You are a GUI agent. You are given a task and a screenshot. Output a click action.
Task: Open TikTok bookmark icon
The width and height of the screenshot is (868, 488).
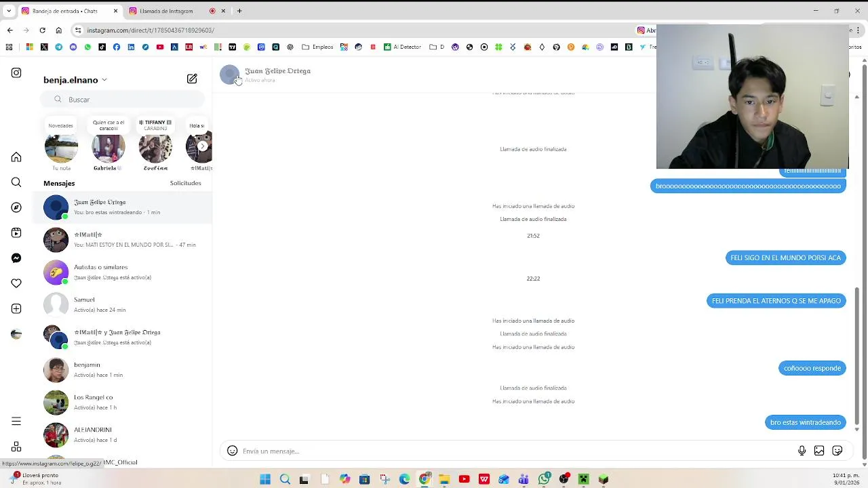coord(102,47)
